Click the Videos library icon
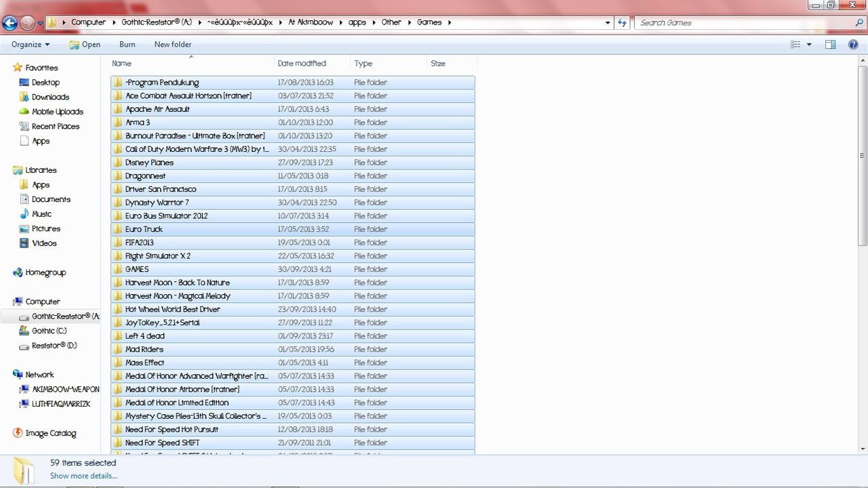The height and width of the screenshot is (488, 868). point(24,243)
